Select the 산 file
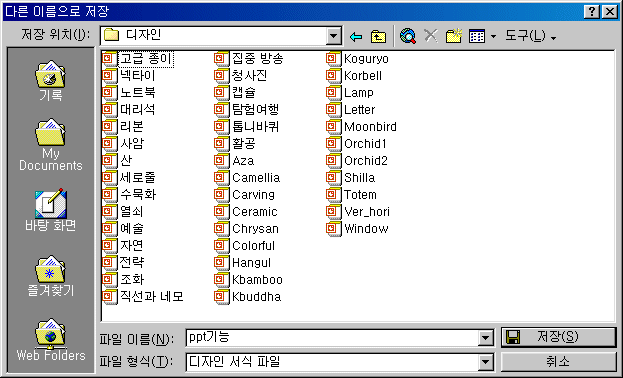This screenshot has height=378, width=623. 117,161
